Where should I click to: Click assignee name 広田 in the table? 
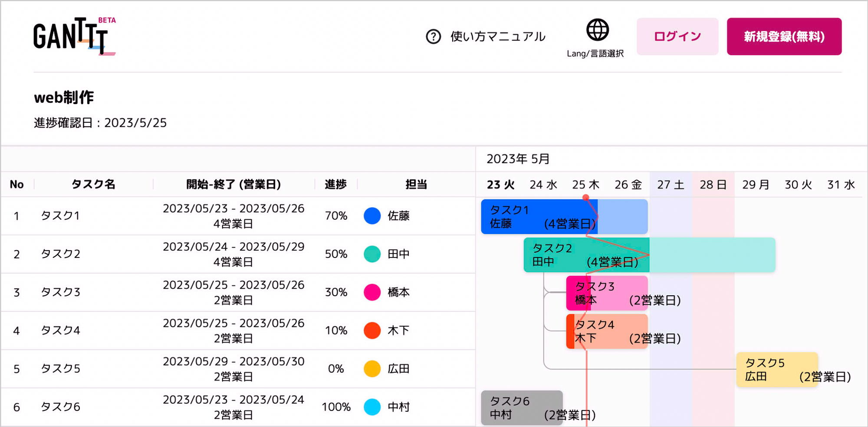pos(398,368)
